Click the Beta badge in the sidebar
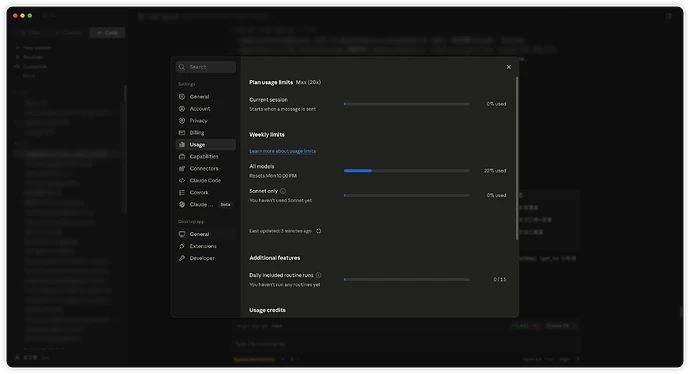Screen dimensions: 690x374 225,205
